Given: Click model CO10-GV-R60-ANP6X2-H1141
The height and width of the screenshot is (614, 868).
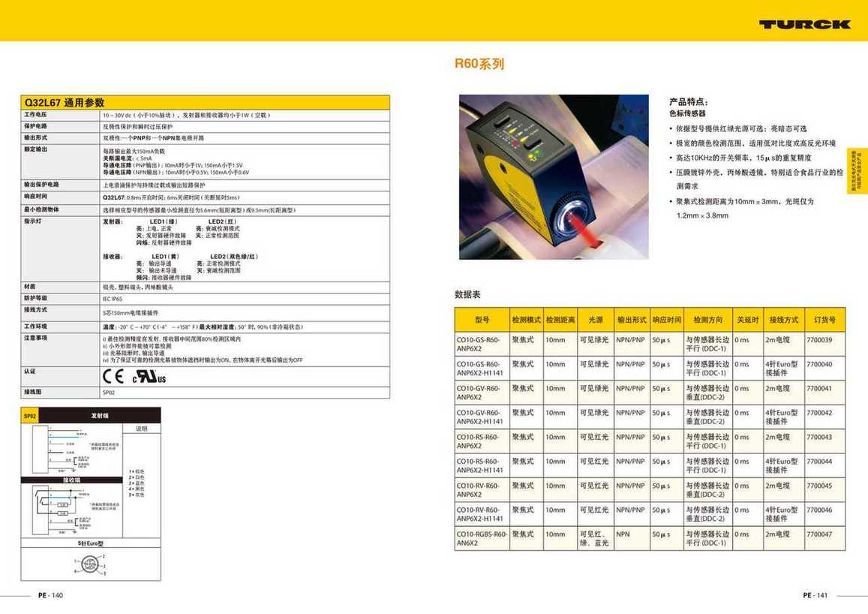Looking at the screenshot, I should (480, 417).
